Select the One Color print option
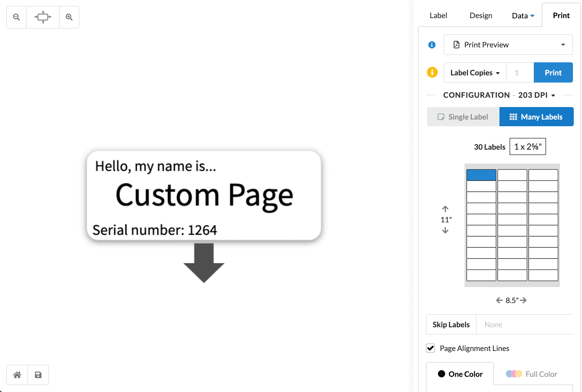This screenshot has height=392, width=582. [x=460, y=374]
